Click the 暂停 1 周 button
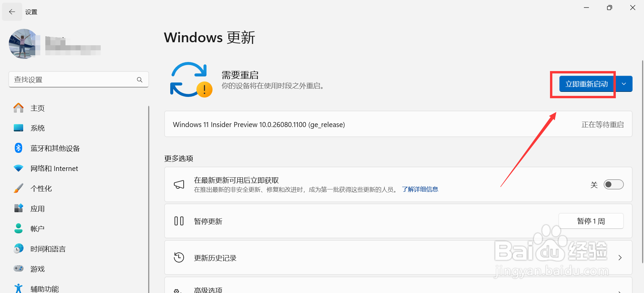Screen dimensions: 644x293 pos(591,221)
